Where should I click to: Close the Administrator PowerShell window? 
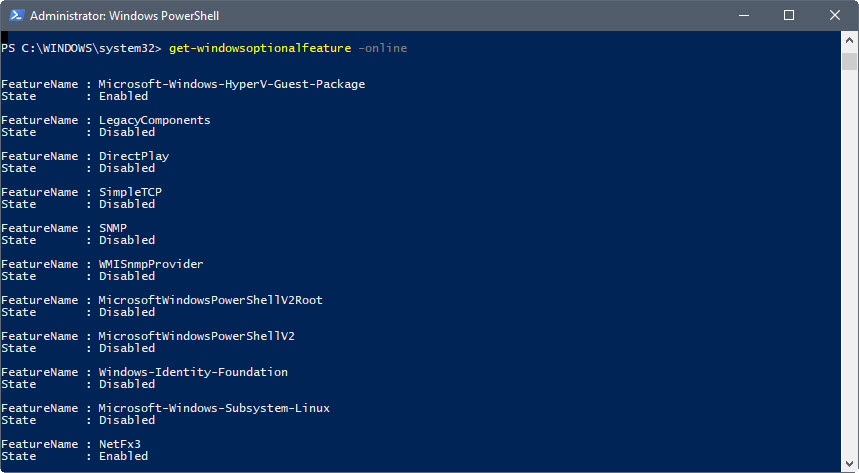834,15
